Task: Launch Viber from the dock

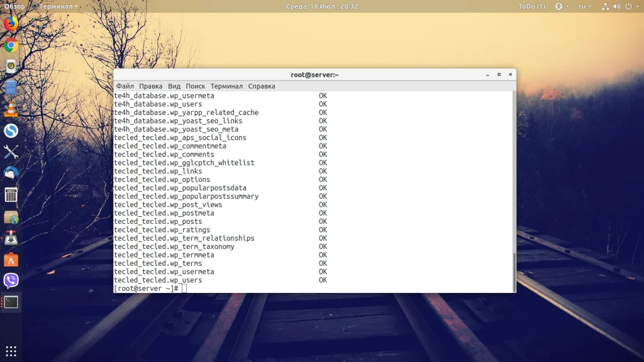Action: (x=11, y=281)
